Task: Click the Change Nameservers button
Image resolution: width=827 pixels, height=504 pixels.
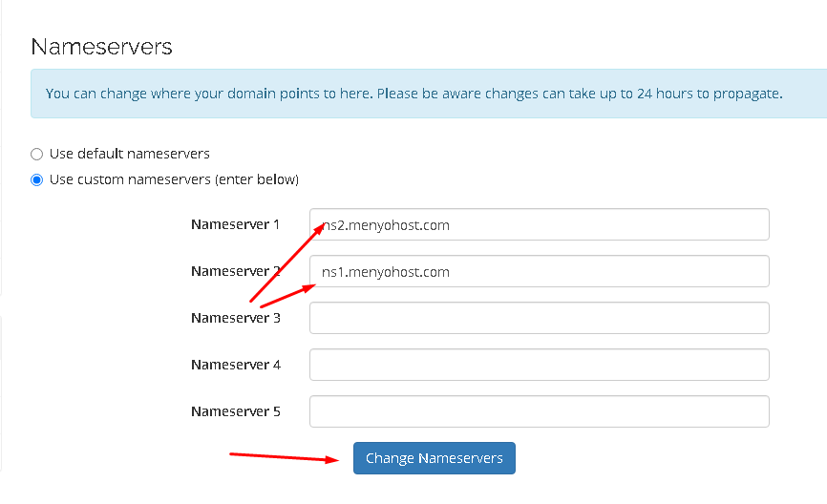Action: pyautogui.click(x=435, y=458)
